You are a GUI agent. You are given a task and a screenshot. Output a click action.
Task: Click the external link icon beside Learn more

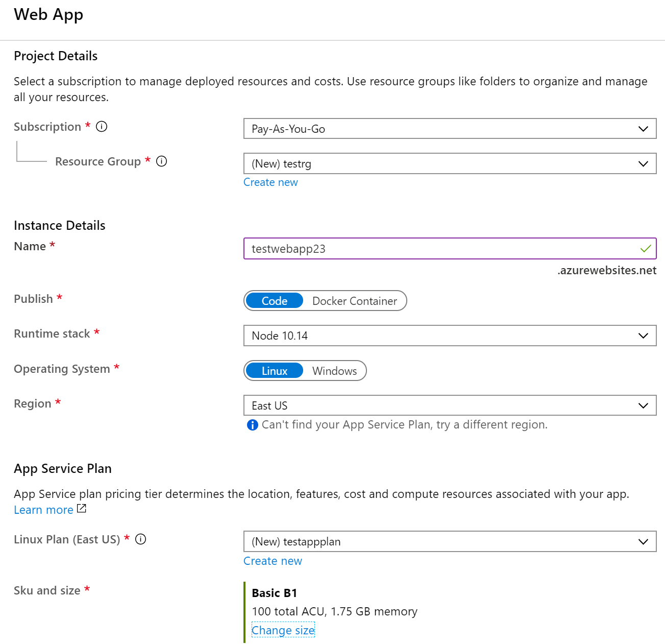82,509
